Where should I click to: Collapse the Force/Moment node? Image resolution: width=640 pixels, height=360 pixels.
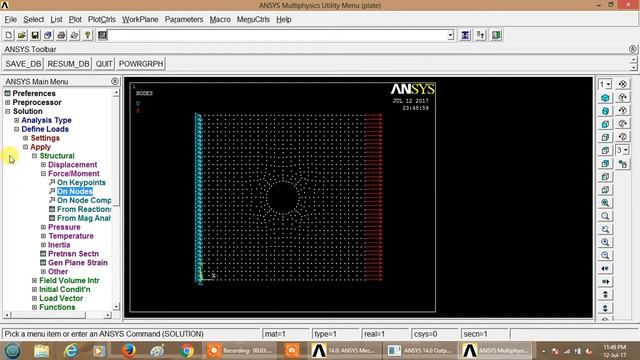click(x=43, y=174)
